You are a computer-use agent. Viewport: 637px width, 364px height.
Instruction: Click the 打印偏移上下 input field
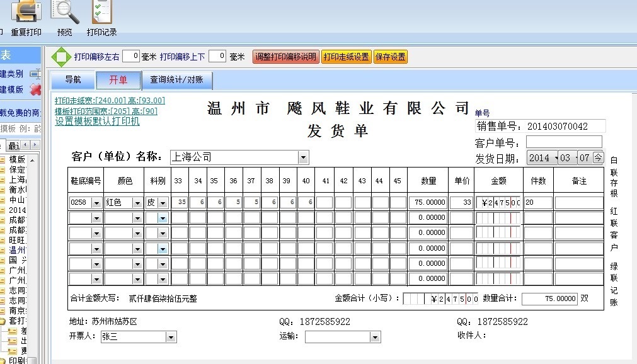click(217, 56)
